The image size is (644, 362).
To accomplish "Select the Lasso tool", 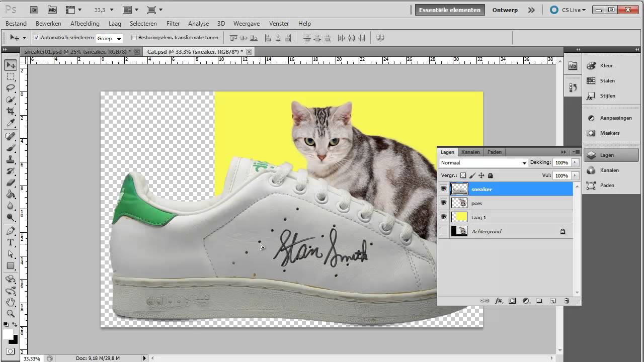I will [11, 88].
